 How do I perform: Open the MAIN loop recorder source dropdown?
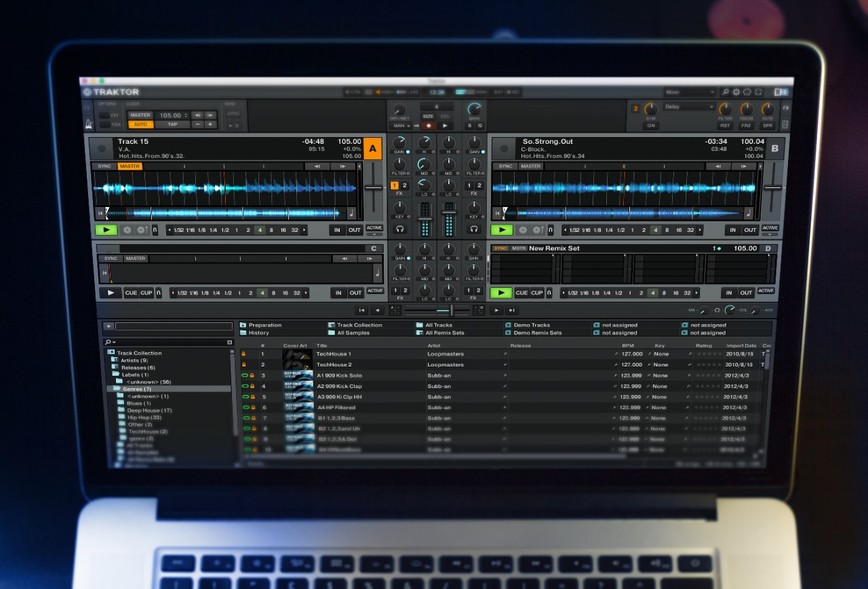402,126
